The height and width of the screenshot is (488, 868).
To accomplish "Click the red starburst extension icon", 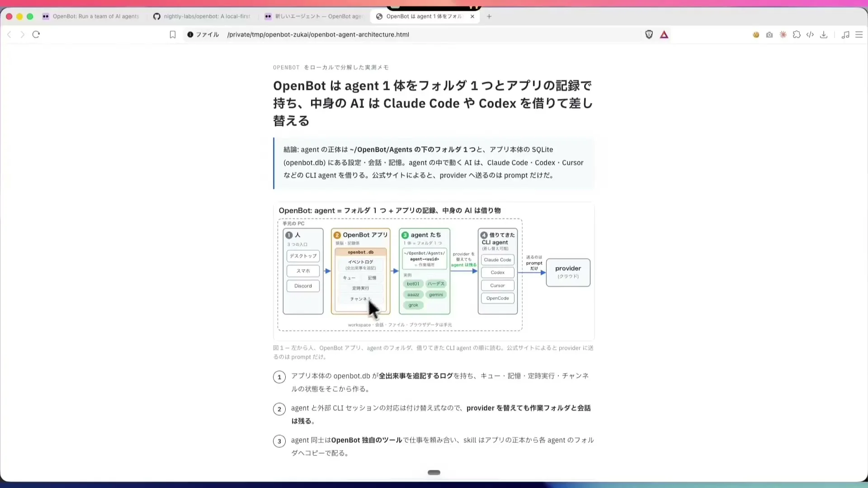I will pyautogui.click(x=783, y=35).
